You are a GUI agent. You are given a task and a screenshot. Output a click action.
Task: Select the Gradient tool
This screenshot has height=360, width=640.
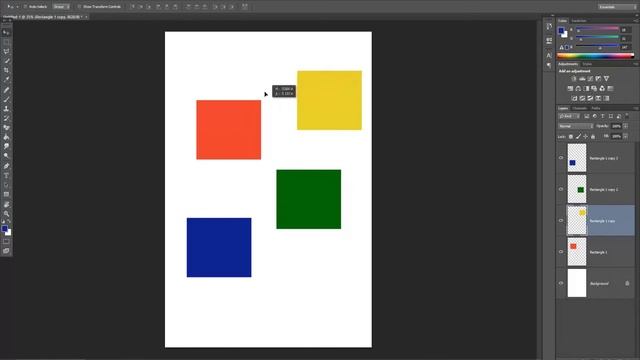click(6, 137)
